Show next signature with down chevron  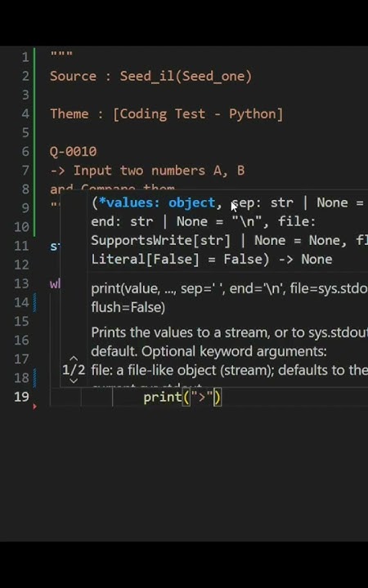pos(74,381)
